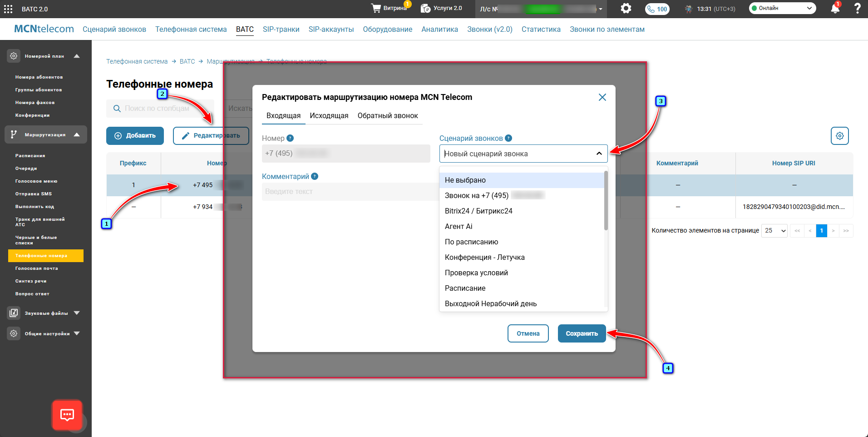Open the SIP-аккаунты menu
The width and height of the screenshot is (868, 437).
pos(331,29)
